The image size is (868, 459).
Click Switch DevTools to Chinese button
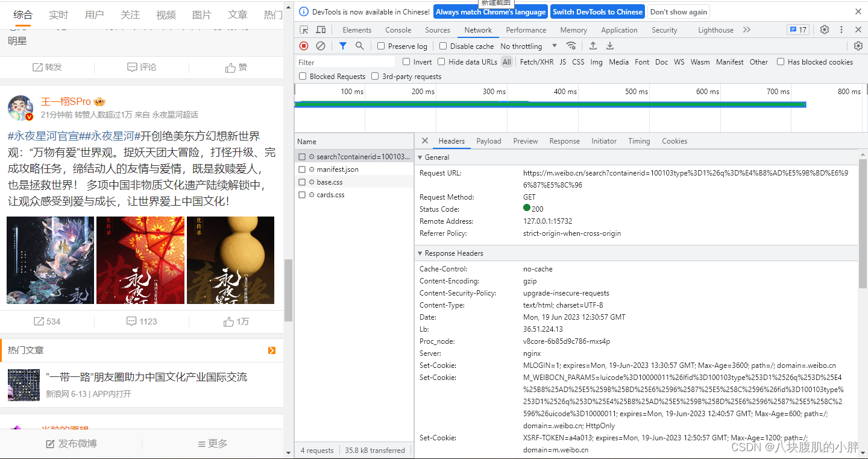[597, 11]
